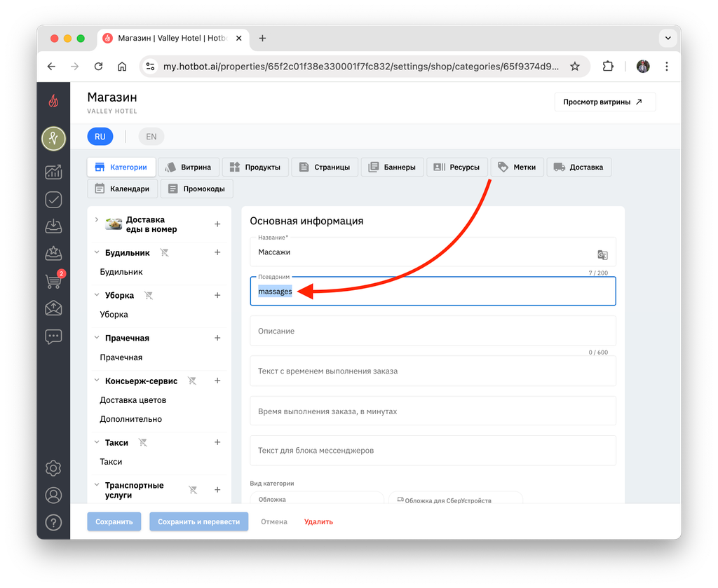
Task: Open Hotbot flame logo in sidebar
Action: point(53,101)
